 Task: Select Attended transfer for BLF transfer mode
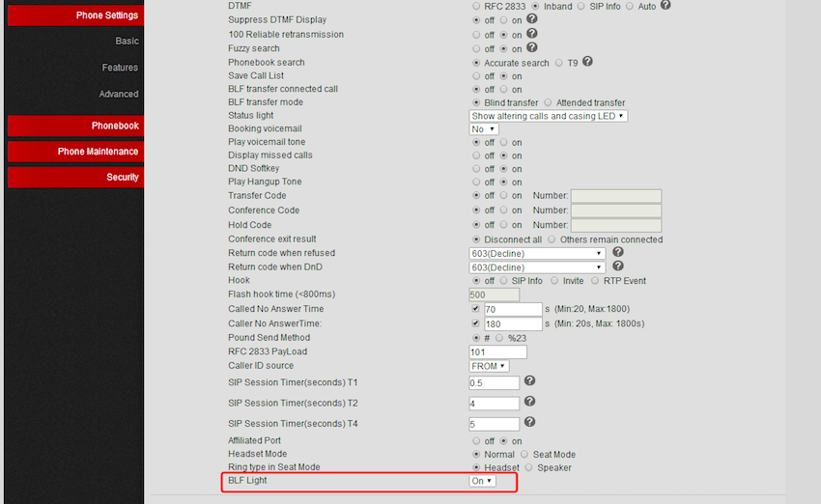[549, 103]
